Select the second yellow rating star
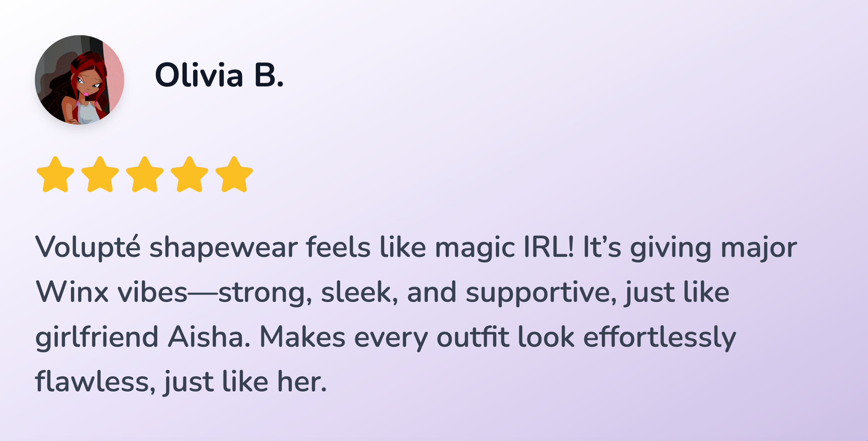 [100, 174]
